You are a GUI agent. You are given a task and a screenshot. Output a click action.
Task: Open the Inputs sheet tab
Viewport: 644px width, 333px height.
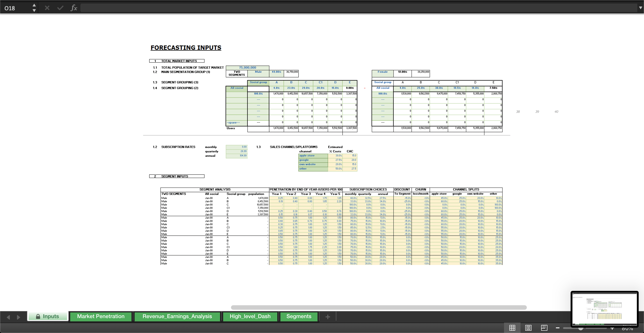click(48, 316)
